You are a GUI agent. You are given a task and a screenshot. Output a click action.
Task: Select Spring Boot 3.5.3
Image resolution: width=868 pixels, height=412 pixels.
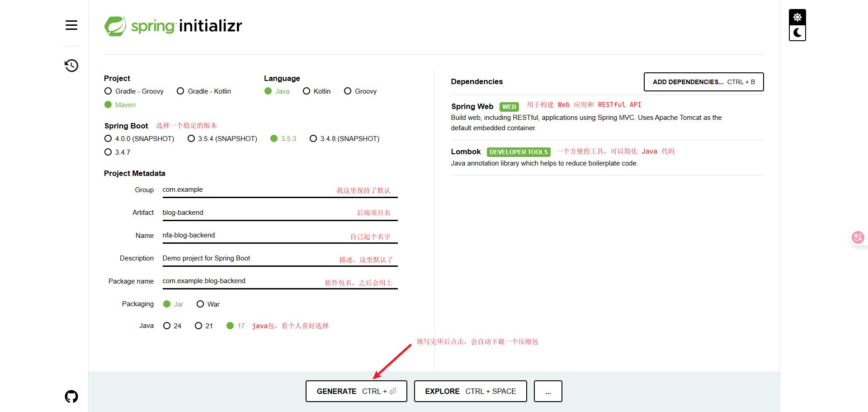point(283,139)
